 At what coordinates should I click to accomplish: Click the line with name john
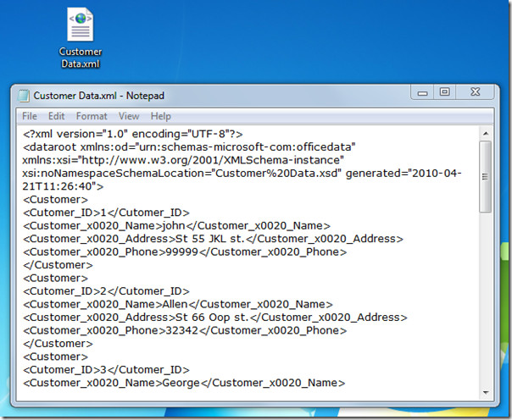click(x=176, y=225)
